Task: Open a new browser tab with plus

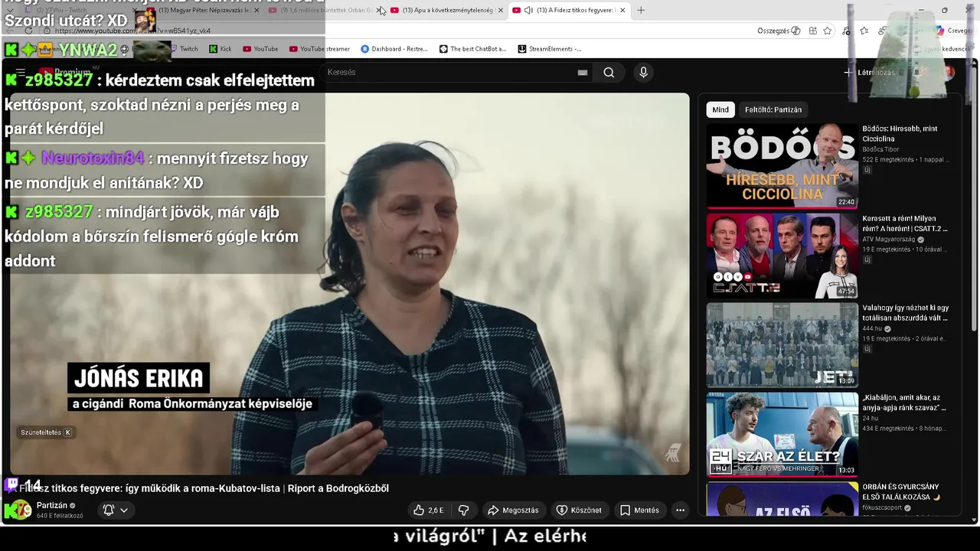Action: 641,10
